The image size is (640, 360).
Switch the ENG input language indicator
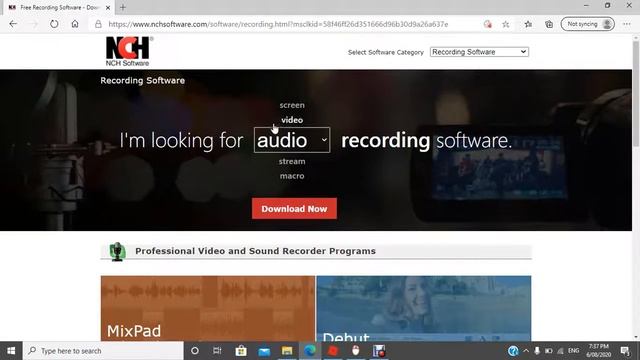click(573, 351)
